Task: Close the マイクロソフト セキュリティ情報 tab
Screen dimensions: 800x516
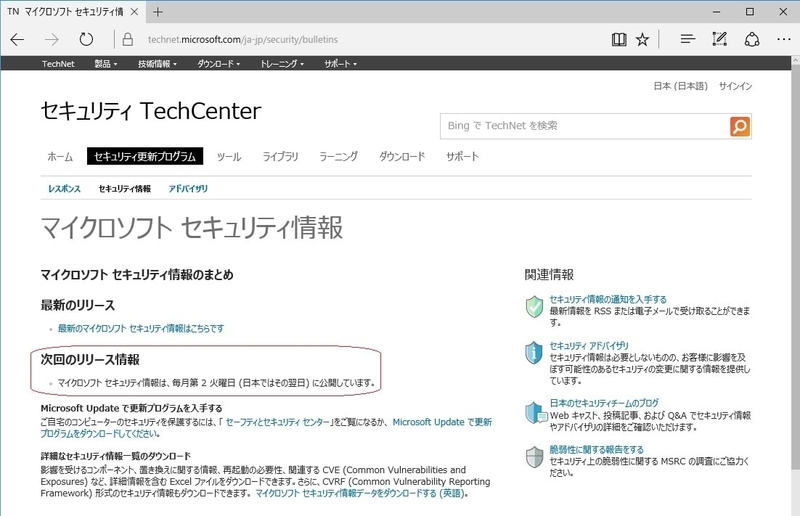Action: (x=134, y=12)
